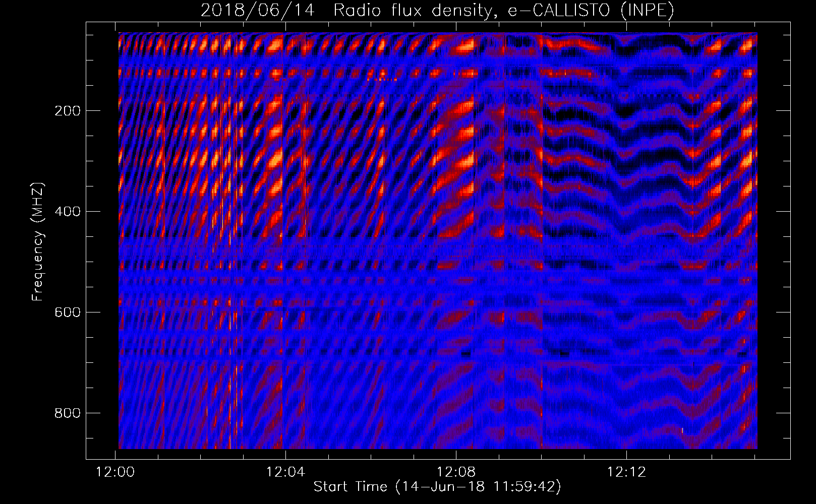Click the plot title '2018/06/14 Radio flux density, e-CALLISTO (INPE)'
Image resolution: width=816 pixels, height=504 pixels.
tap(437, 11)
